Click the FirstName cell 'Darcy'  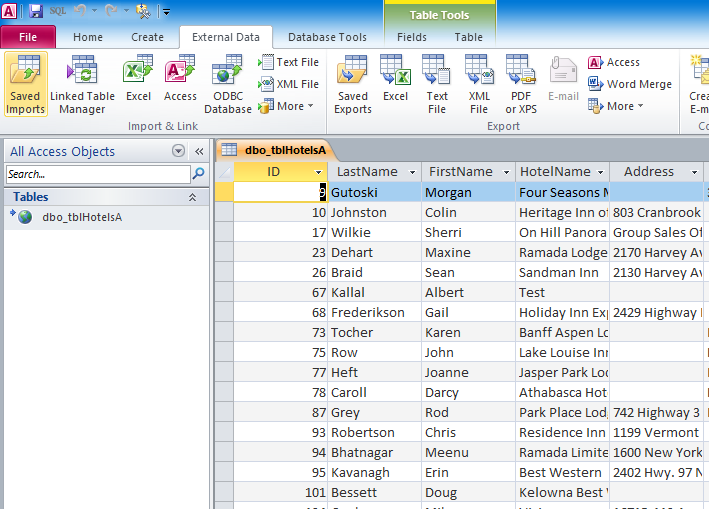coord(468,392)
